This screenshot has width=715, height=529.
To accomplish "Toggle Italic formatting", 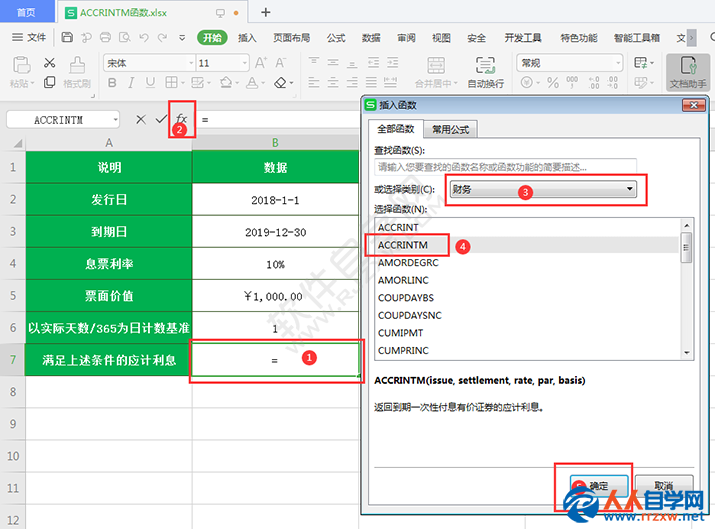I will [x=131, y=83].
